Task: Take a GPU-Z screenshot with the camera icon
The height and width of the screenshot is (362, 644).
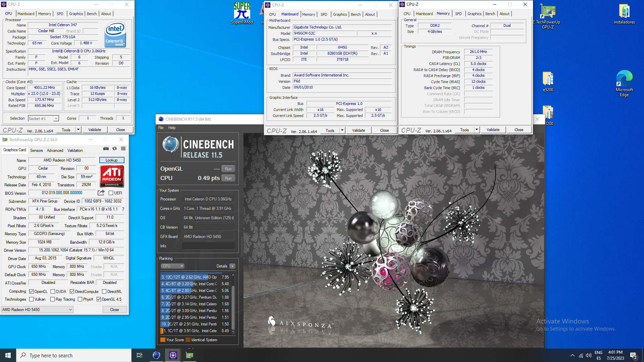Action: [106, 148]
